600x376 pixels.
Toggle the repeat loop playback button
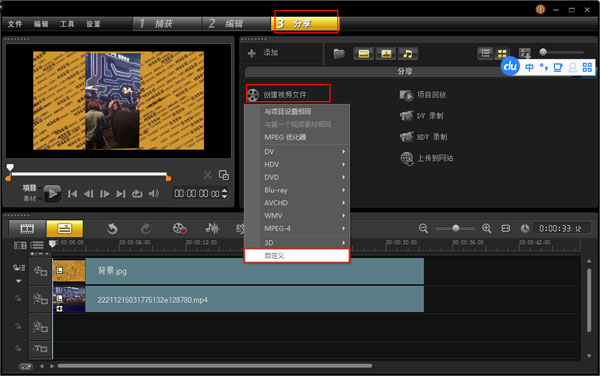pyautogui.click(x=137, y=194)
